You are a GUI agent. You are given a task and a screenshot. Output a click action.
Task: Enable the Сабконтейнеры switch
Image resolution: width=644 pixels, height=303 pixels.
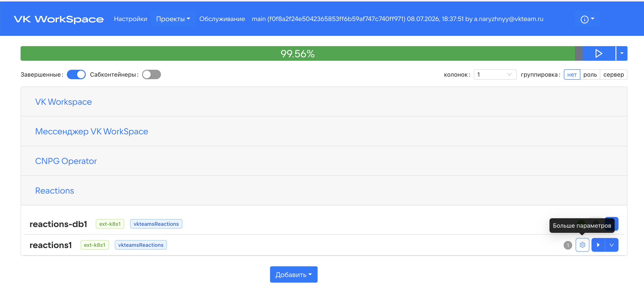(x=152, y=74)
